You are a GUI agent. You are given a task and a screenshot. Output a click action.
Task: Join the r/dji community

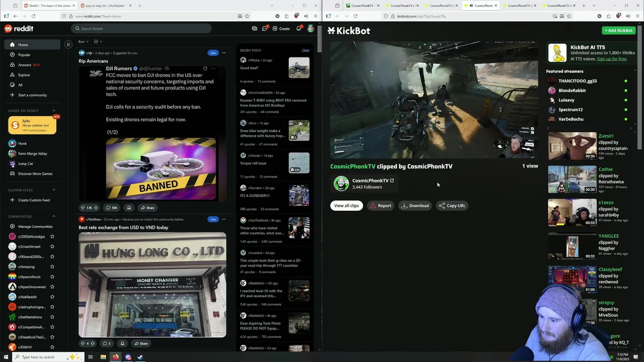tap(213, 53)
